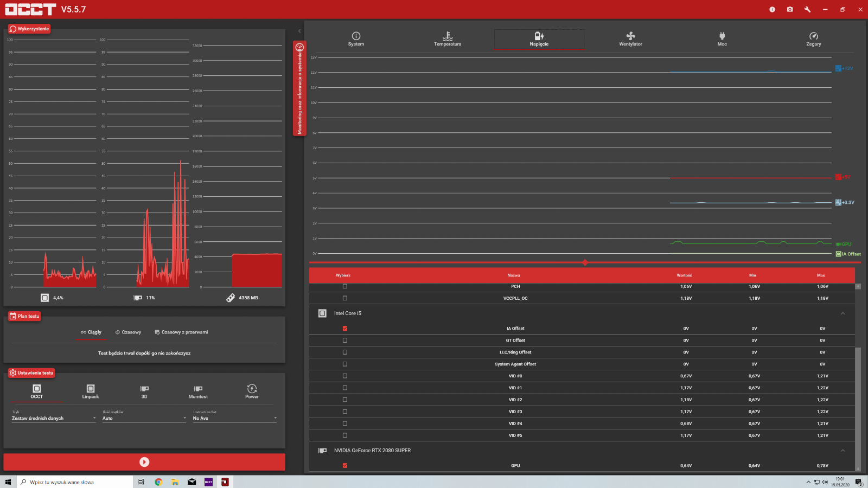Switch to the System monitoring tab

[356, 39]
